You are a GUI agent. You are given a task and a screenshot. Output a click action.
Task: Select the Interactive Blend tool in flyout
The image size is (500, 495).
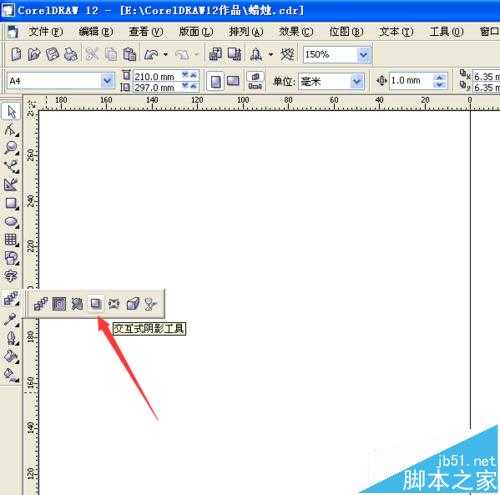click(x=41, y=304)
